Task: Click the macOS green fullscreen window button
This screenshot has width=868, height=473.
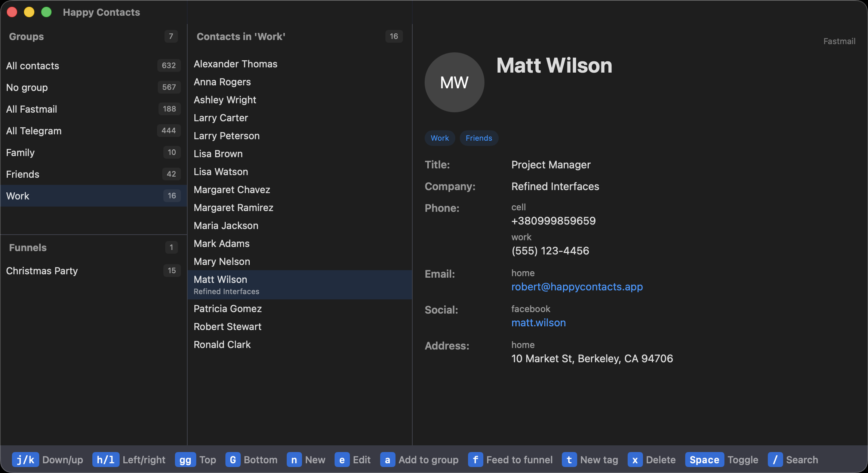Action: tap(46, 12)
